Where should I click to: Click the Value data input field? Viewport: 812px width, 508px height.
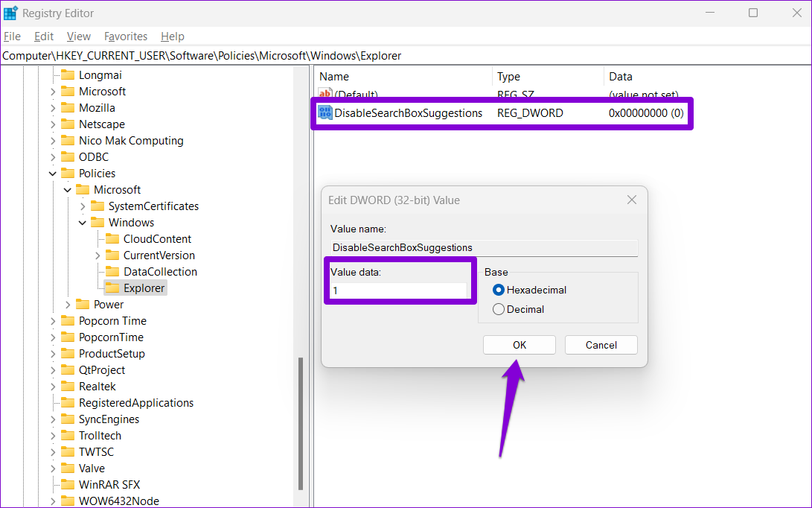click(399, 290)
